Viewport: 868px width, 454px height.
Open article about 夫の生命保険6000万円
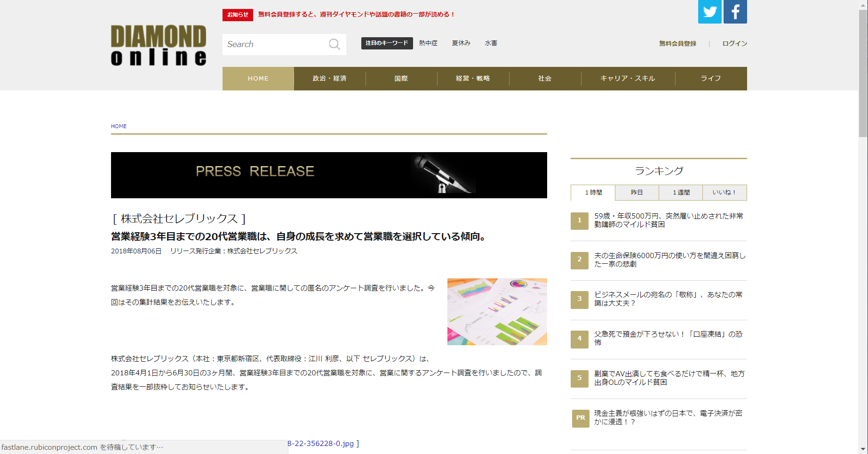[669, 260]
